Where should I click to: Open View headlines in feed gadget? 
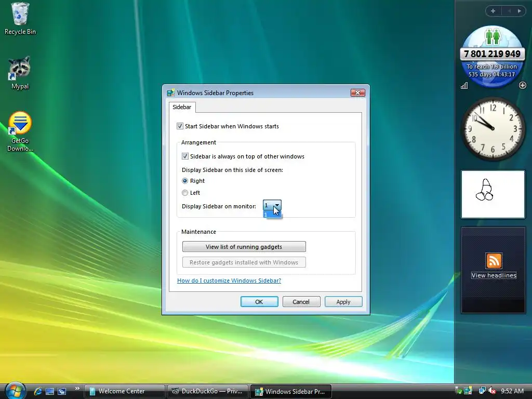pos(494,275)
